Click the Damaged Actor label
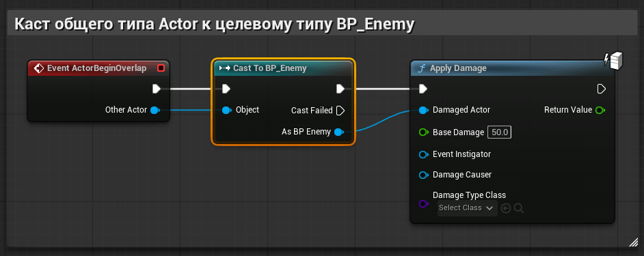644x256 pixels. [x=461, y=110]
